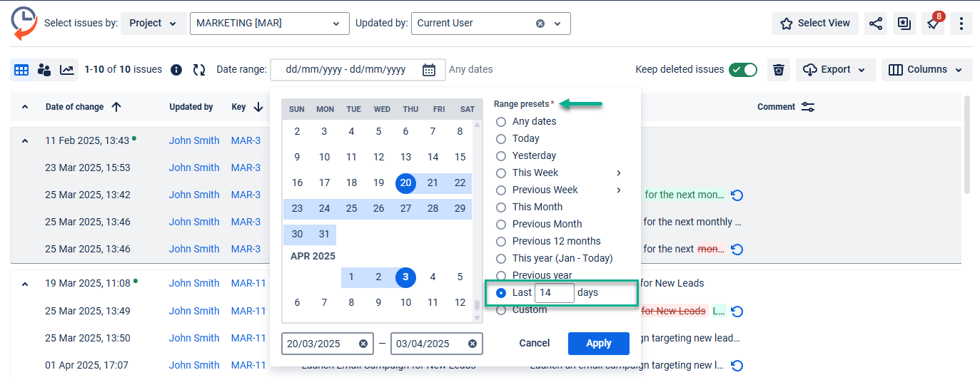This screenshot has height=380, width=980.
Task: Open the notifications pin icon with badge
Action: pos(933,24)
